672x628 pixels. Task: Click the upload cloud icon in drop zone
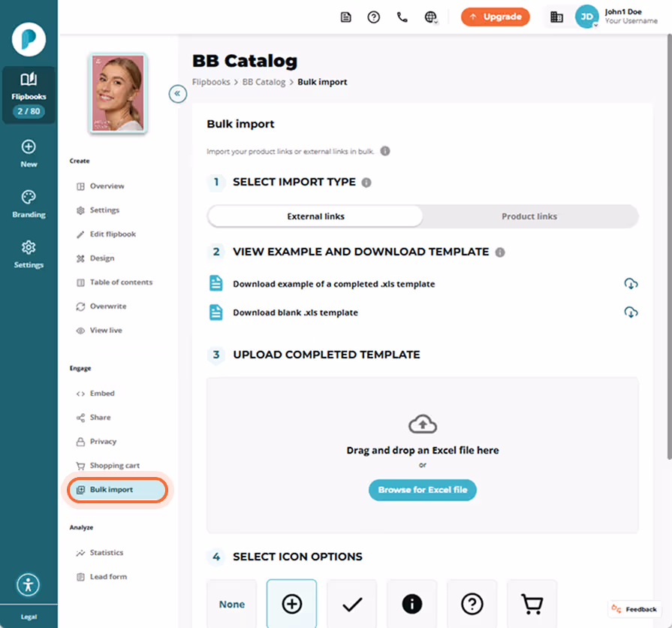click(423, 424)
